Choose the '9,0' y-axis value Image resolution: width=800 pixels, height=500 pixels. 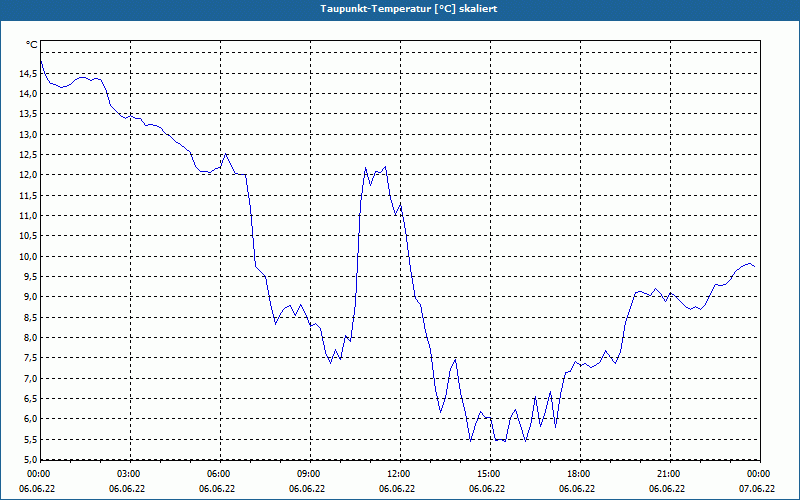(x=30, y=297)
